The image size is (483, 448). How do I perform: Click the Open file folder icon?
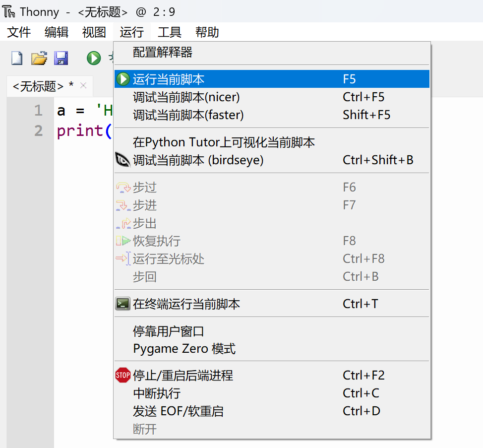pos(39,58)
